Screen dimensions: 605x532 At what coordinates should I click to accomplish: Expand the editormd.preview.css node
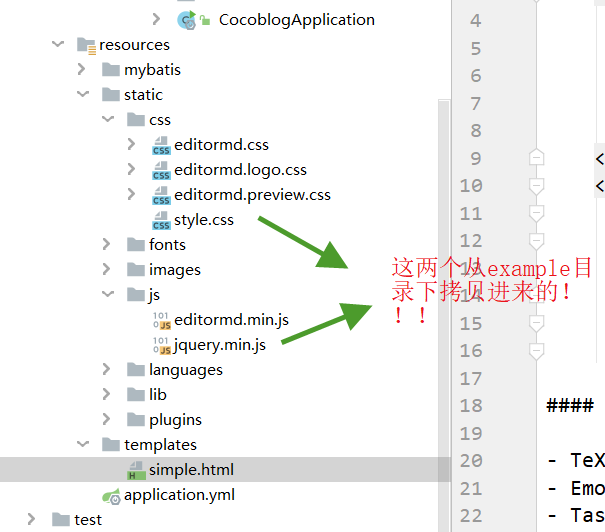(131, 194)
